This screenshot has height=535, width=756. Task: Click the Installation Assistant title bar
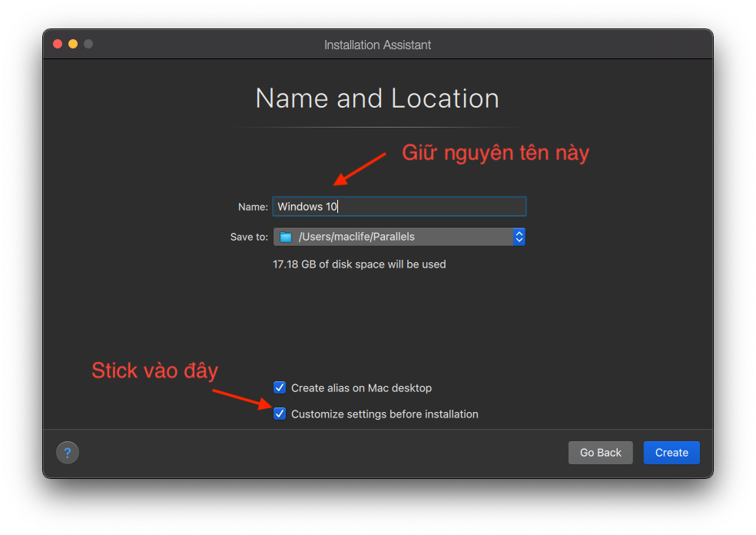(377, 44)
